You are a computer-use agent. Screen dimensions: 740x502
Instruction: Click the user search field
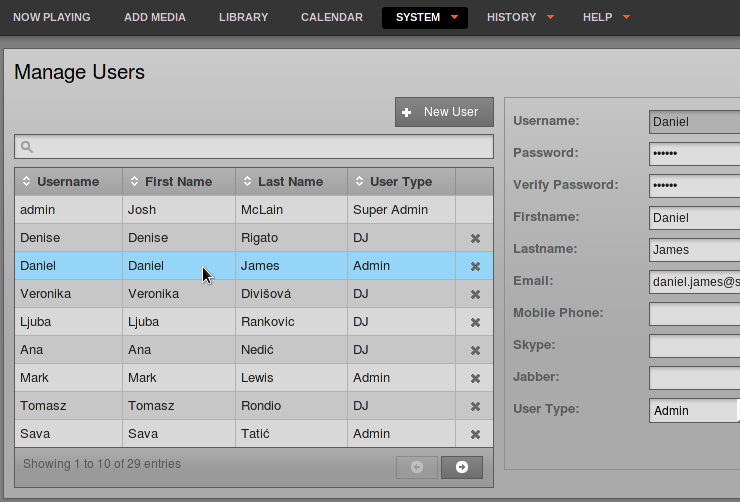coord(254,147)
